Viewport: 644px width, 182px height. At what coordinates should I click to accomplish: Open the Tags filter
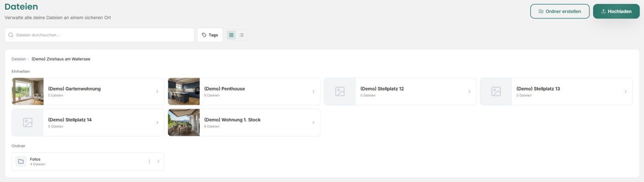(x=210, y=35)
